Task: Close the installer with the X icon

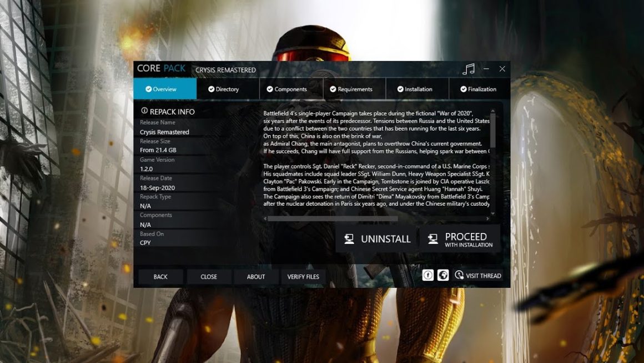Action: click(x=502, y=69)
